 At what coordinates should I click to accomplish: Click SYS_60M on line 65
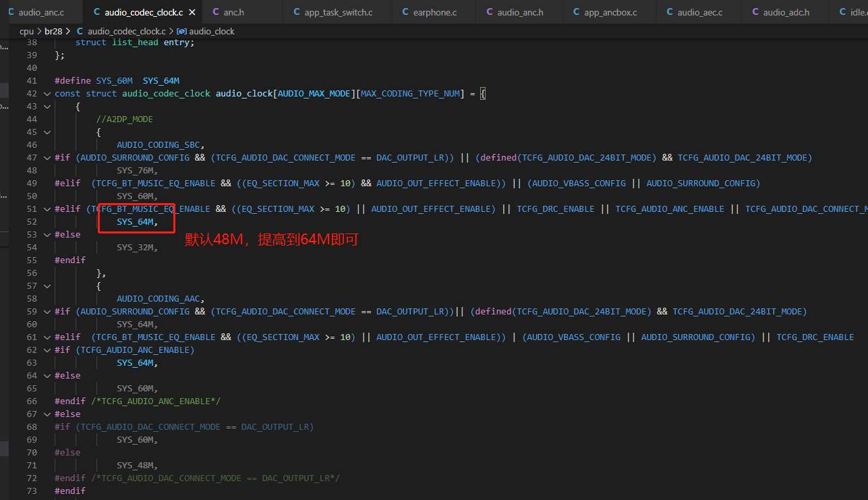pyautogui.click(x=135, y=389)
